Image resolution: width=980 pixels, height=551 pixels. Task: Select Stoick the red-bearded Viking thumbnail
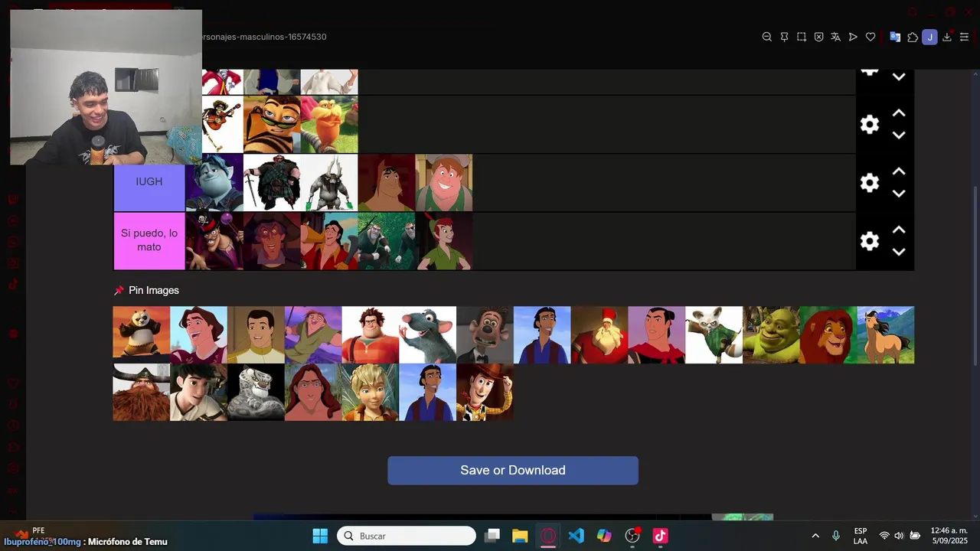tap(142, 393)
